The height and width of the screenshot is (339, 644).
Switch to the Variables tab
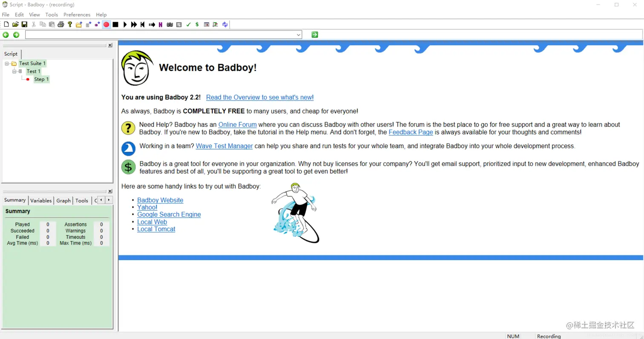pos(41,201)
